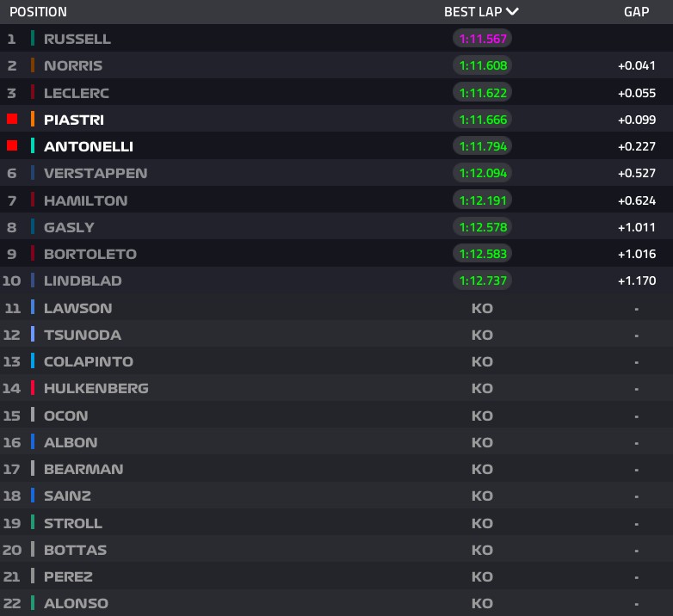This screenshot has width=673, height=616.
Task: Click the KO status for PEREZ
Action: pyautogui.click(x=482, y=576)
